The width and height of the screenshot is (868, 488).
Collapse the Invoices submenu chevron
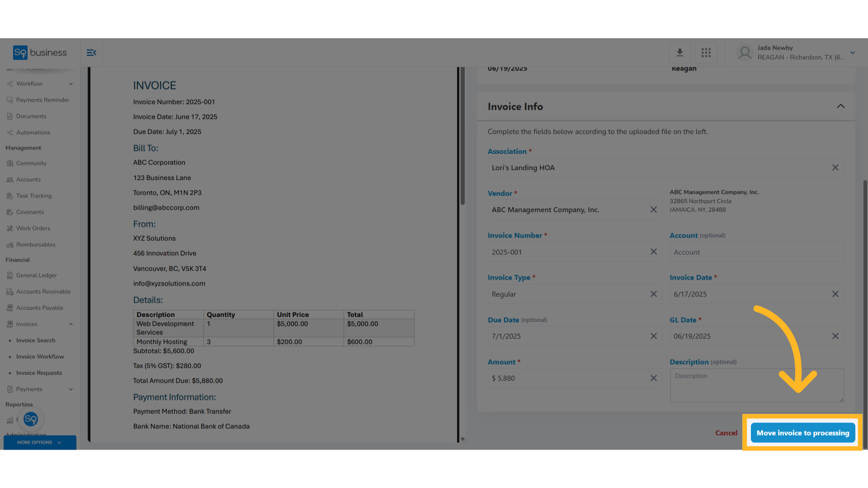71,324
